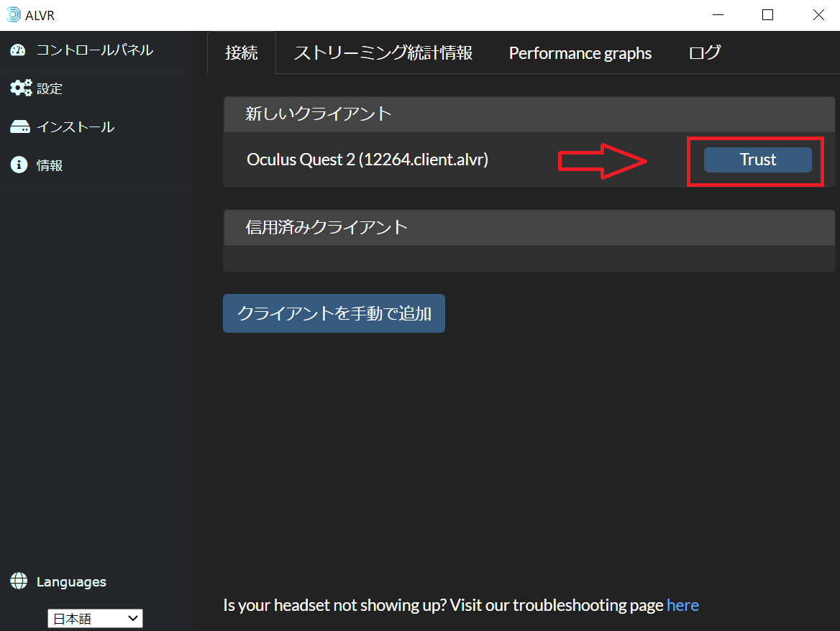The image size is (840, 631).
Task: Close the ALVR window
Action: point(818,15)
